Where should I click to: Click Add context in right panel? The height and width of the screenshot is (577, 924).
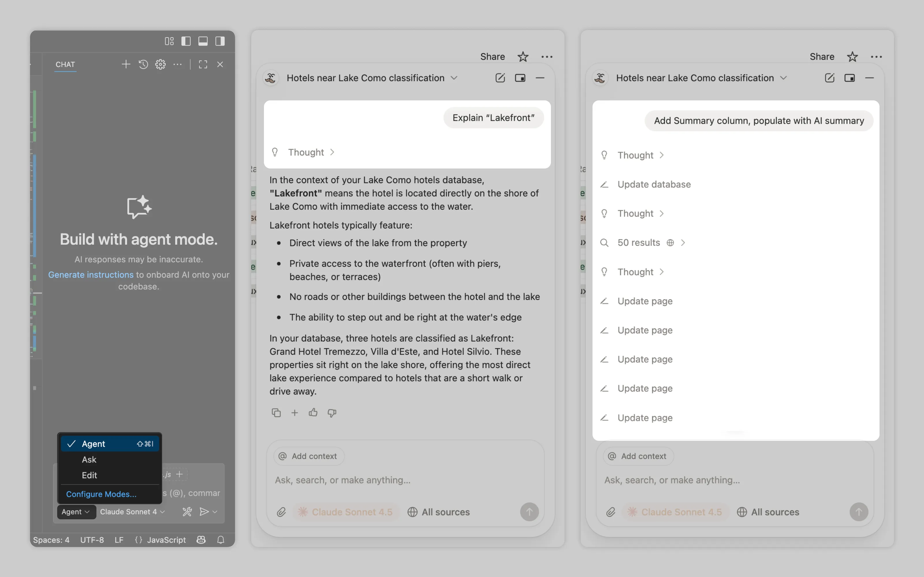tap(638, 456)
